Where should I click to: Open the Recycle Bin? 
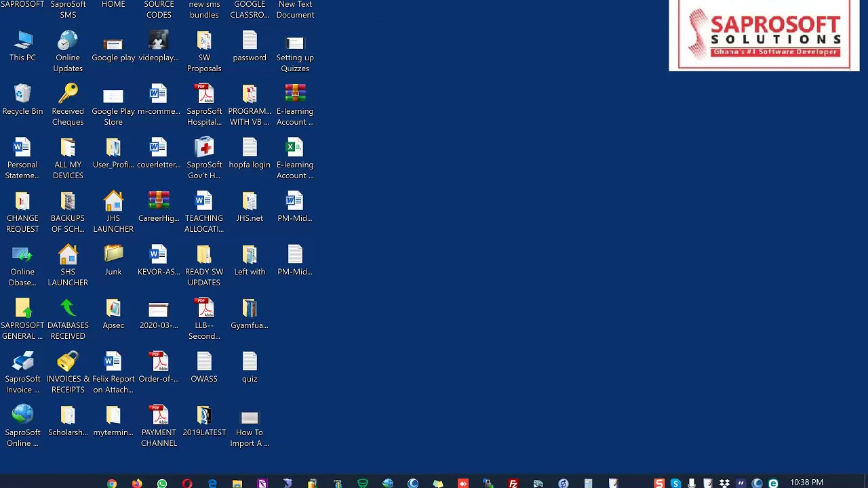point(22,100)
